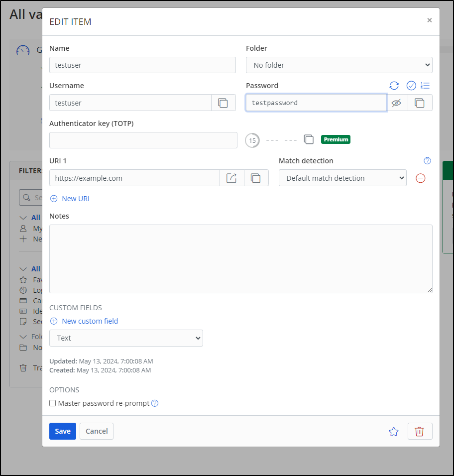Image resolution: width=454 pixels, height=476 pixels.
Task: Open the custom field type Text dropdown
Action: pos(126,338)
